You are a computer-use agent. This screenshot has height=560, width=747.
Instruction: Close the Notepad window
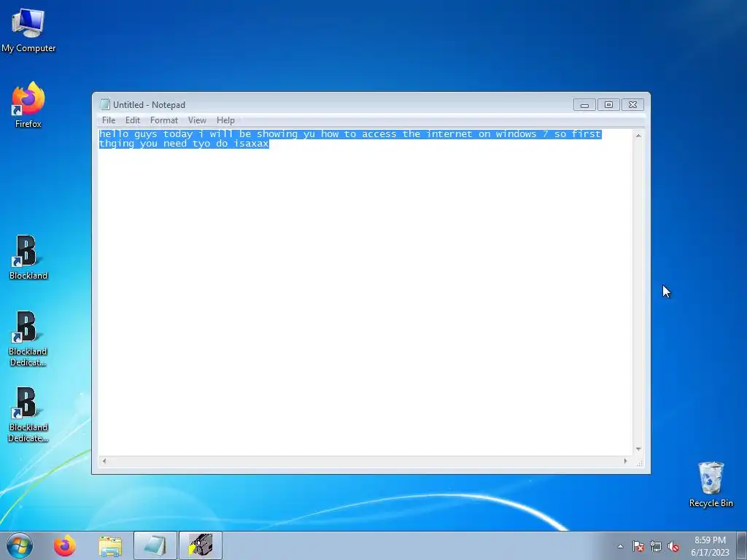coord(632,105)
